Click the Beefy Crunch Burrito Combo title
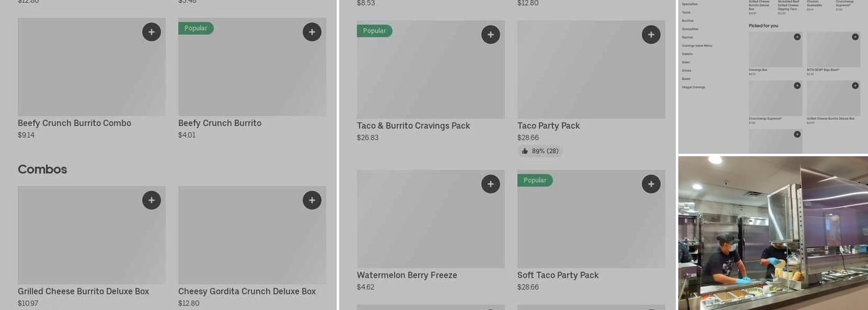 [74, 123]
